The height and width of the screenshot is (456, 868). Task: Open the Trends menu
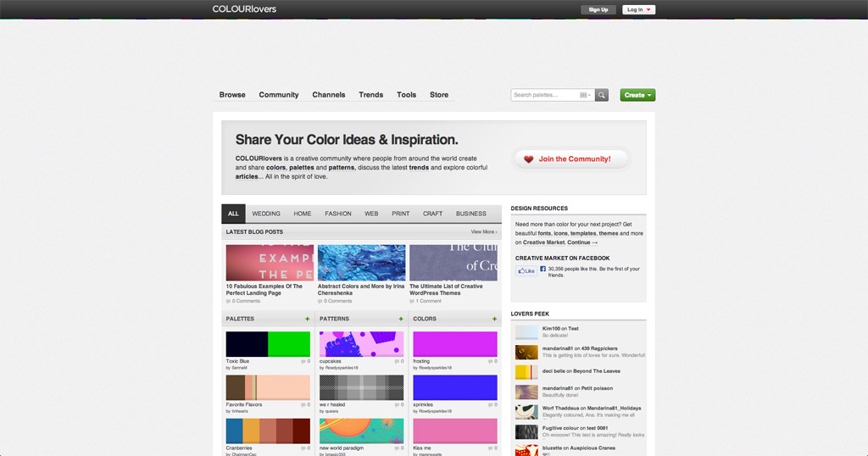(x=370, y=95)
